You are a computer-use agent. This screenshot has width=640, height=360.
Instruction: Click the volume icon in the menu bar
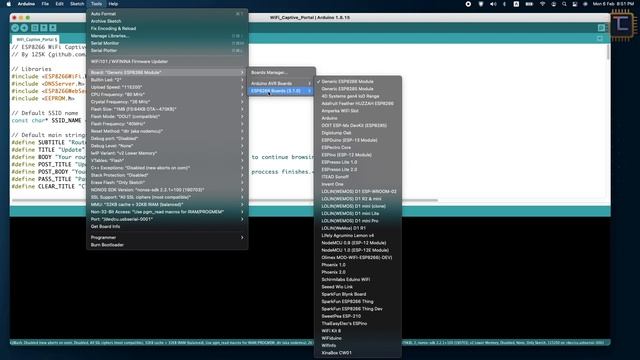pos(493,4)
